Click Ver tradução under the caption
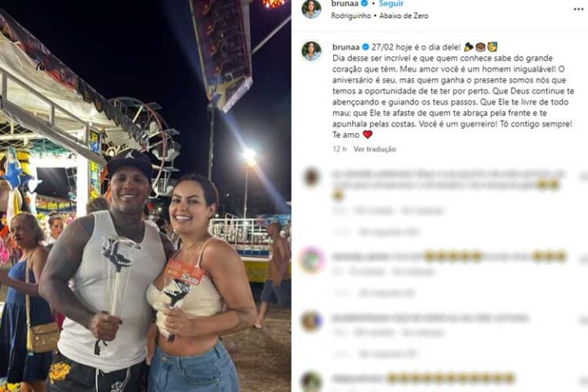588x392 pixels. 375,149
